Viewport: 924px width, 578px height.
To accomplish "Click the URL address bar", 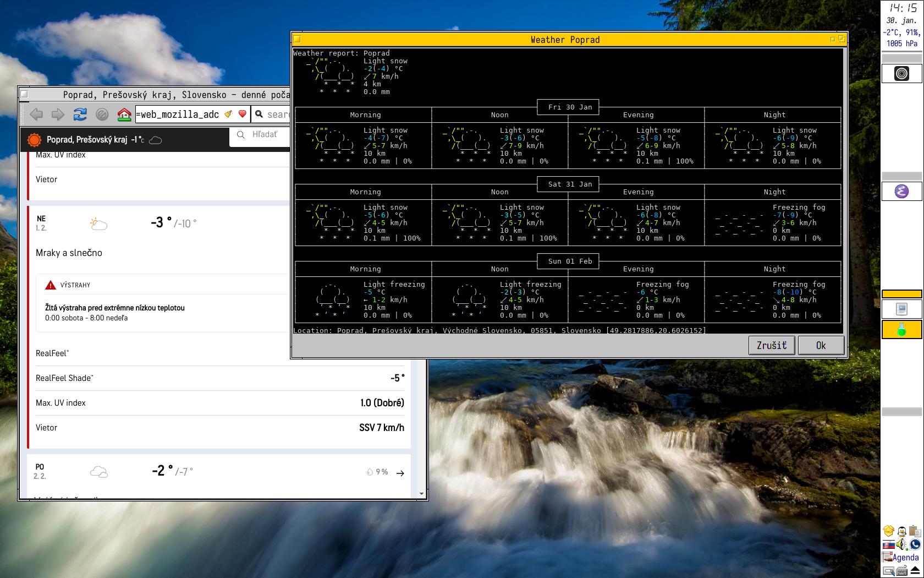I will 176,114.
